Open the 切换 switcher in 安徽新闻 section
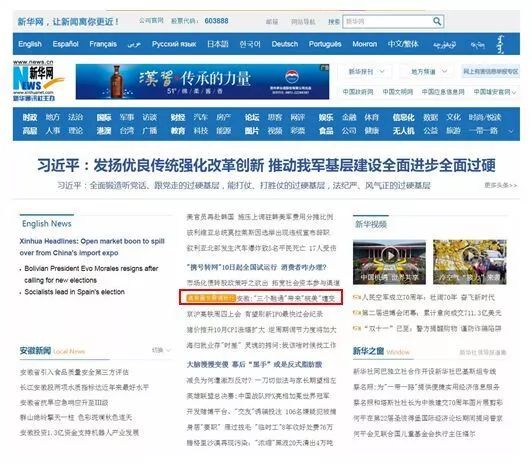Viewport: 532px width, 465px height. point(161,350)
